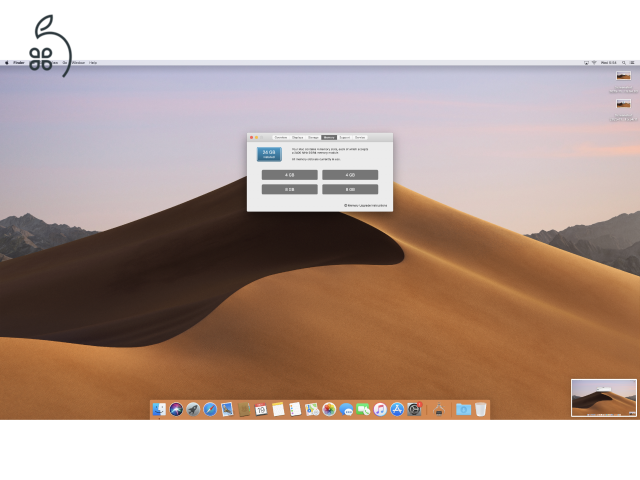Select bottom-left 8 GB memory slot
Screen dimensions: 640x480
(289, 189)
